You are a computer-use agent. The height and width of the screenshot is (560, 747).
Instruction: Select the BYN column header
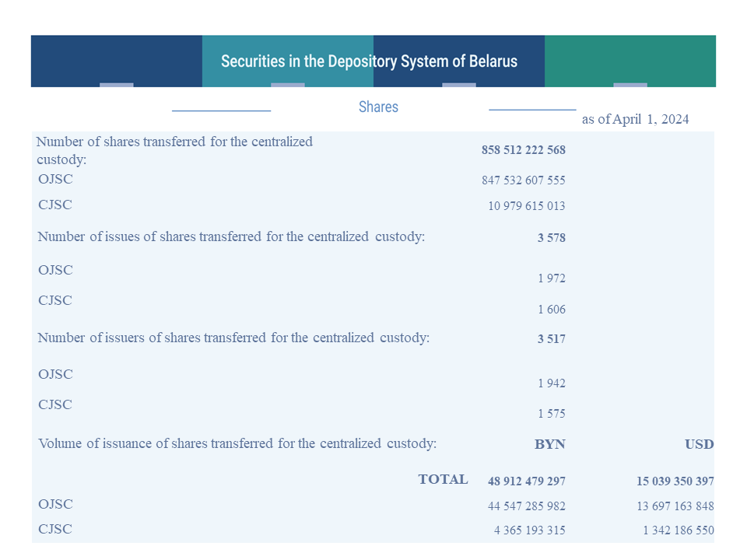tap(550, 444)
